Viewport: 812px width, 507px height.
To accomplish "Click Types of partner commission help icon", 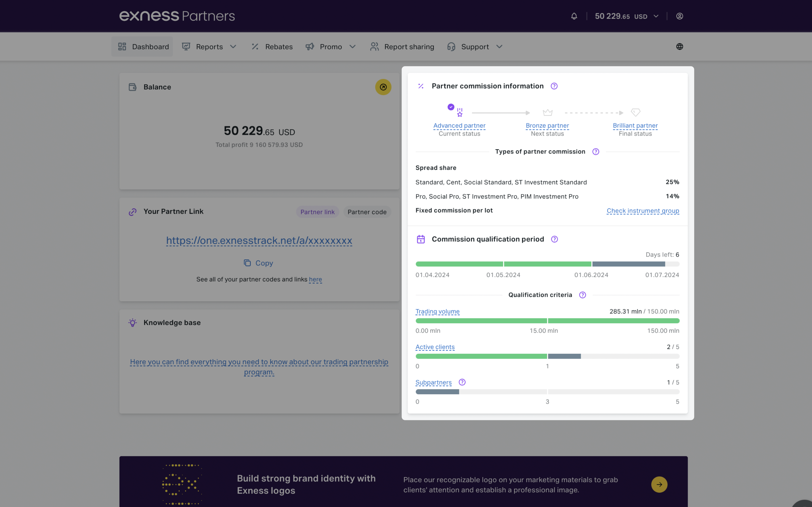I will pos(595,152).
